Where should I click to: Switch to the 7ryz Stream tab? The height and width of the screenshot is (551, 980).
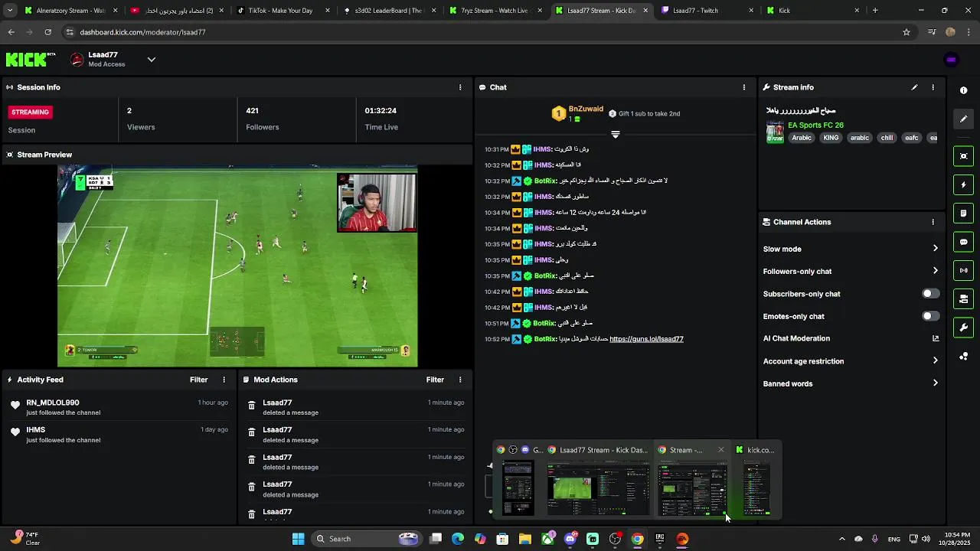pyautogui.click(x=495, y=11)
